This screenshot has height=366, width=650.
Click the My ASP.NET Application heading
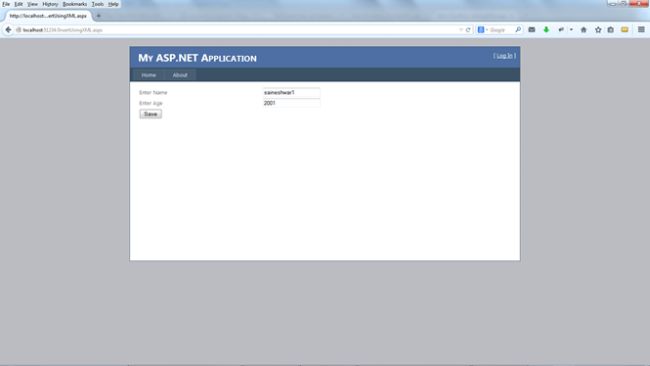(197, 58)
